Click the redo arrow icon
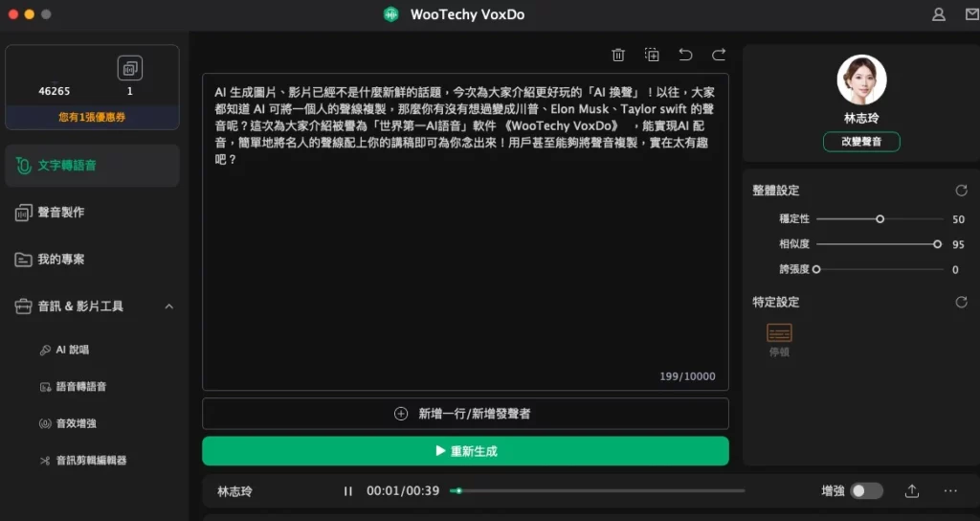The width and height of the screenshot is (980, 521). click(719, 55)
